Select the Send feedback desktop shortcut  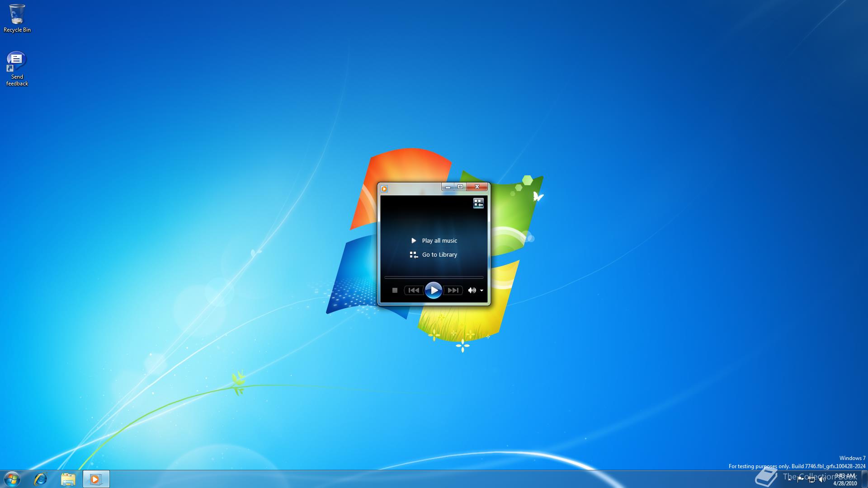[x=17, y=69]
